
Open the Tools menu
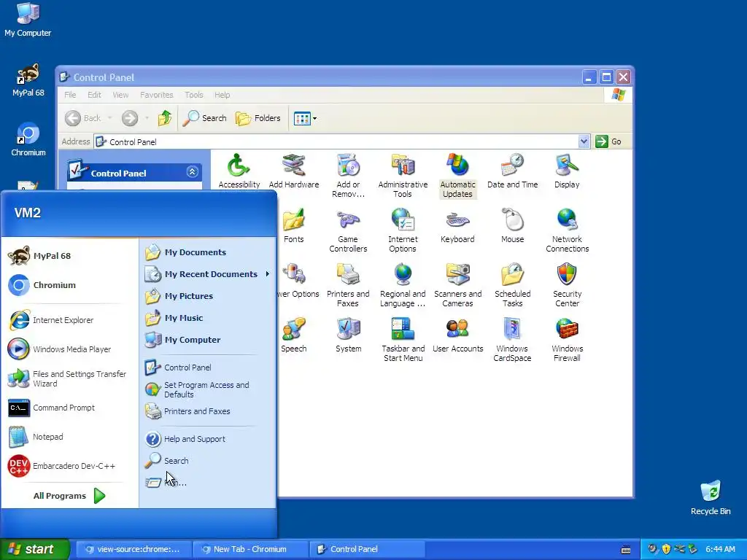[x=194, y=95]
